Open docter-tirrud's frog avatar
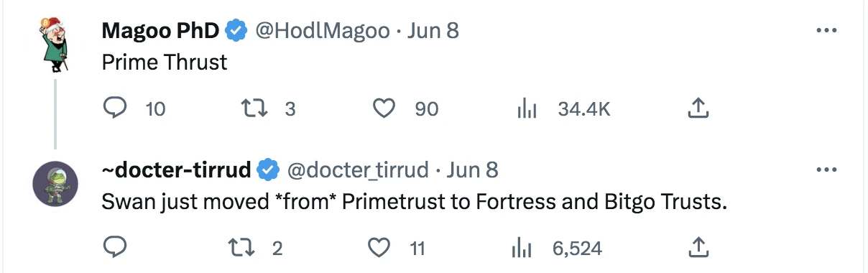868x273 pixels. pos(55,183)
